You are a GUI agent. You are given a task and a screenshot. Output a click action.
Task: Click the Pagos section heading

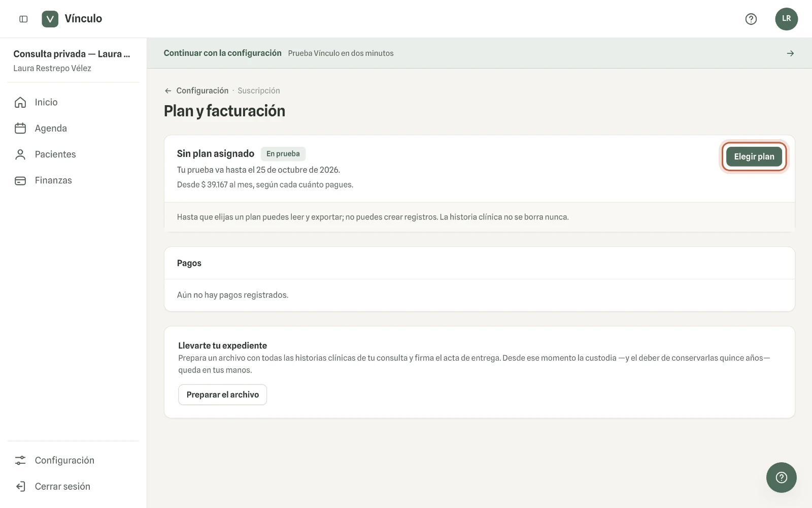(x=189, y=263)
